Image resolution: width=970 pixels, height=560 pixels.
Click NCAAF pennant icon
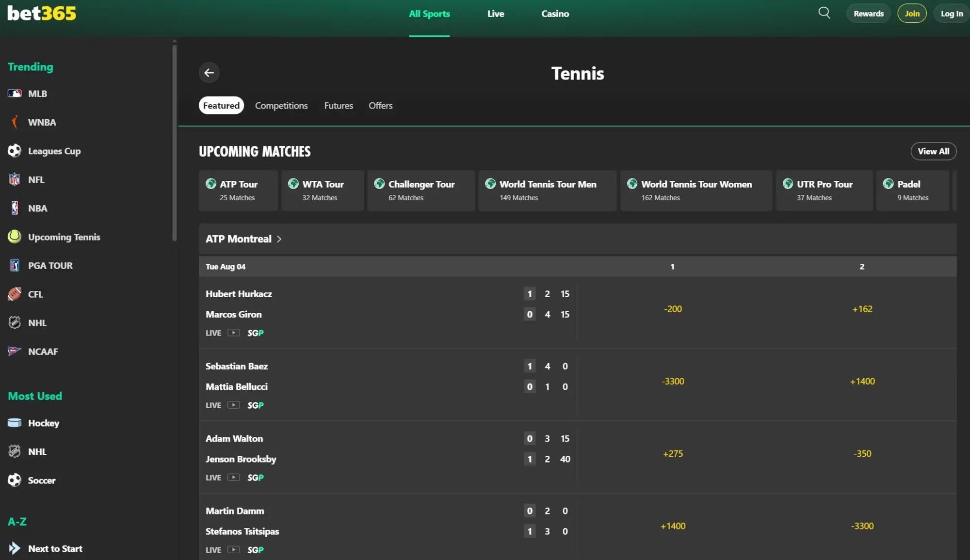(x=15, y=351)
